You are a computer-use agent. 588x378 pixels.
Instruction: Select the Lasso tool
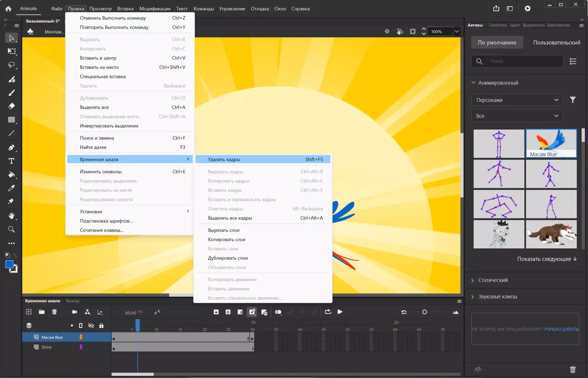(x=11, y=65)
